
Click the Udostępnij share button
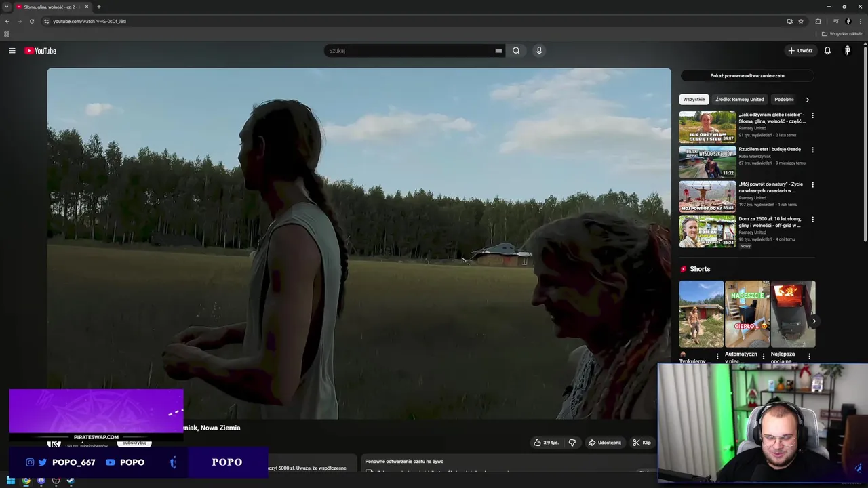(604, 443)
